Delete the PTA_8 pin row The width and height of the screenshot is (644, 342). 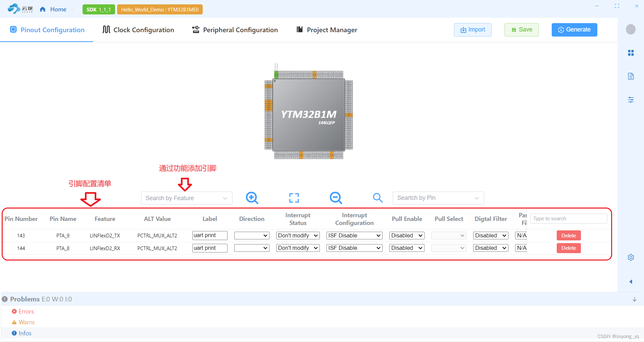coord(568,248)
